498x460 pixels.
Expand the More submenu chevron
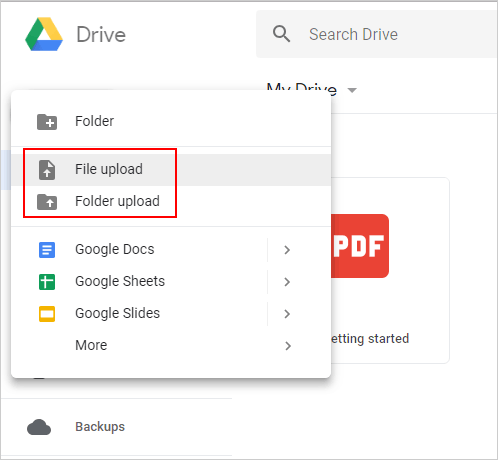(x=288, y=346)
